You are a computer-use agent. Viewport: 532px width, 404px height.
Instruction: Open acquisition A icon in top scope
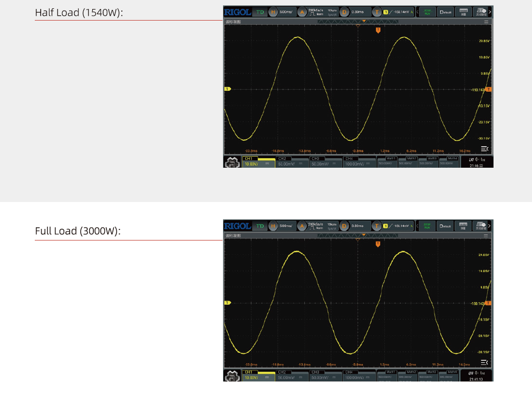pyautogui.click(x=302, y=12)
